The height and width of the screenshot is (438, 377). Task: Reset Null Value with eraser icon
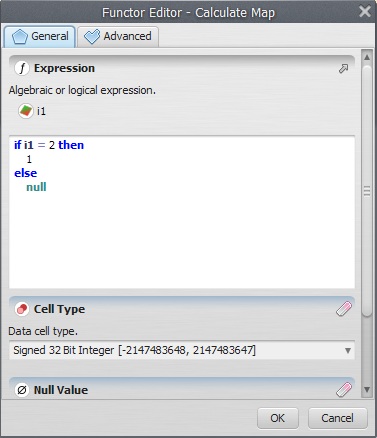pyautogui.click(x=344, y=389)
